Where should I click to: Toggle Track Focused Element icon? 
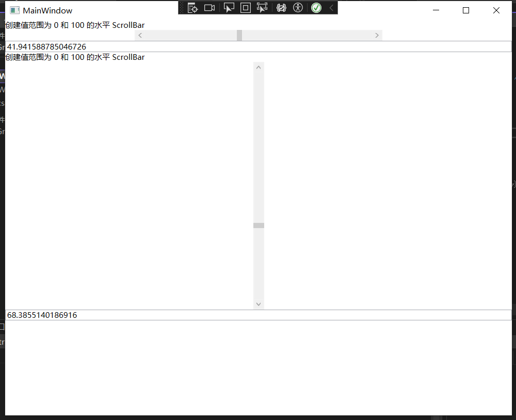pos(262,8)
